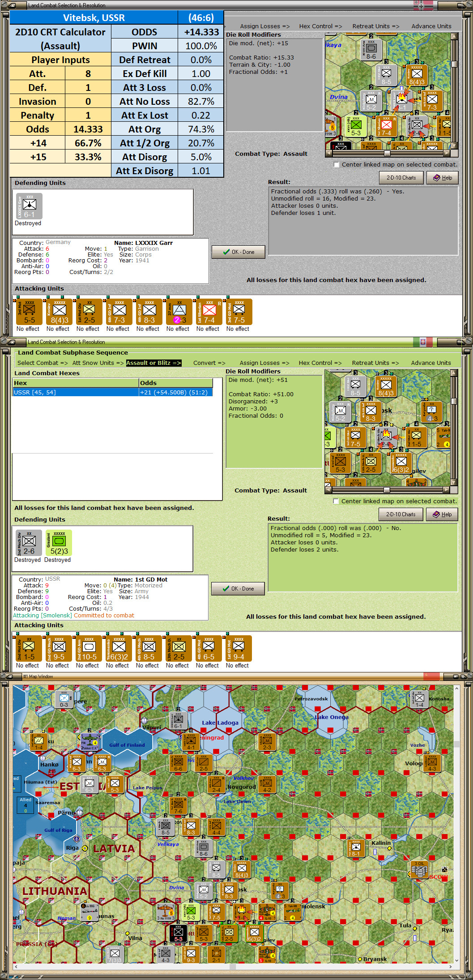Toggle center linked map checkbox in Vitebsk window
This screenshot has height=980, width=473.
[x=336, y=165]
